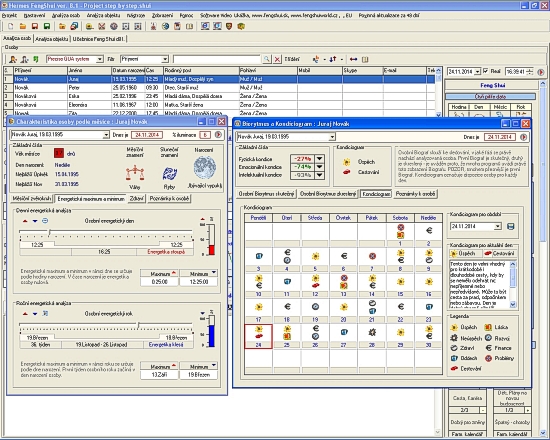Click the save disk icon beside Kondiciogram date

(511, 226)
